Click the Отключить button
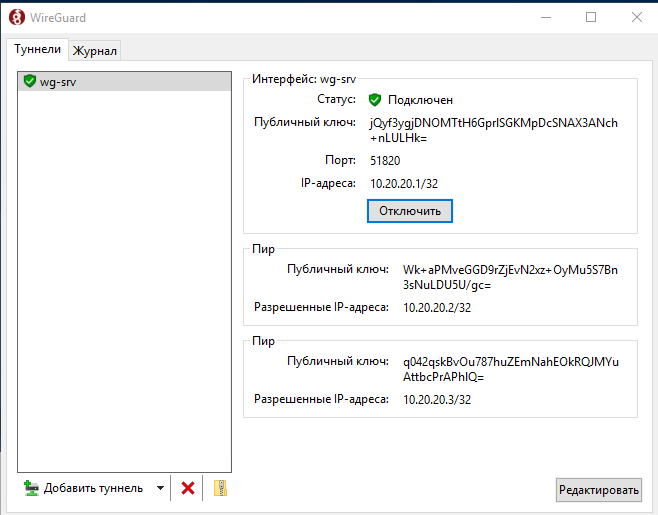This screenshot has height=515, width=658. 410,211
